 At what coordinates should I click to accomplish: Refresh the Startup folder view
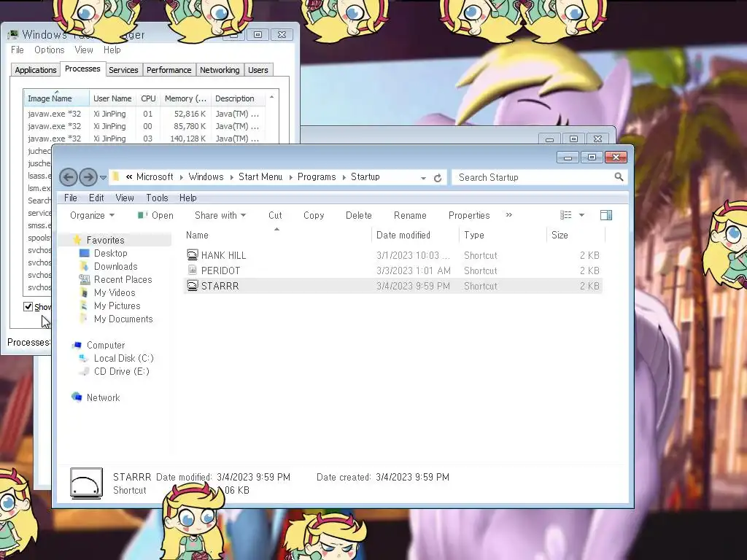point(438,178)
